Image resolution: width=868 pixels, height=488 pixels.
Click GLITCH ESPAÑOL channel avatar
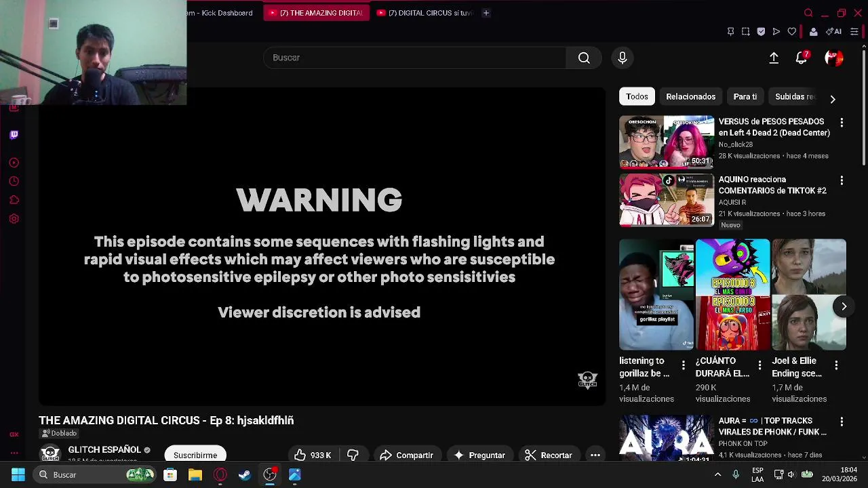click(50, 453)
